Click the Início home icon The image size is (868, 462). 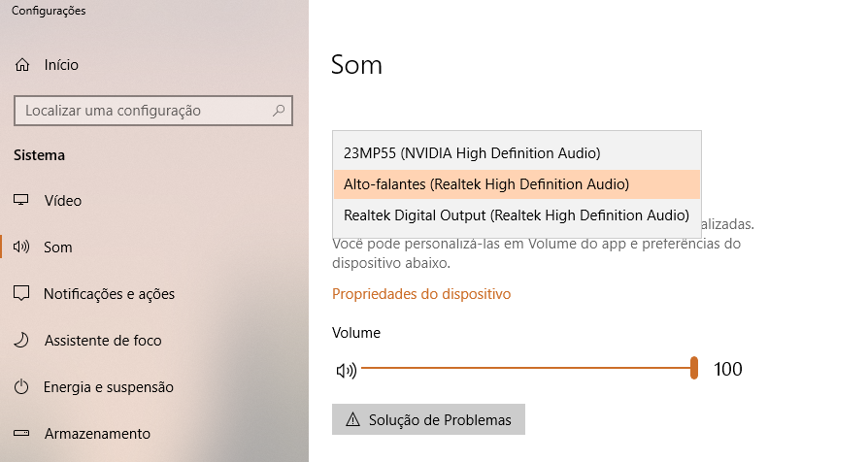[22, 65]
